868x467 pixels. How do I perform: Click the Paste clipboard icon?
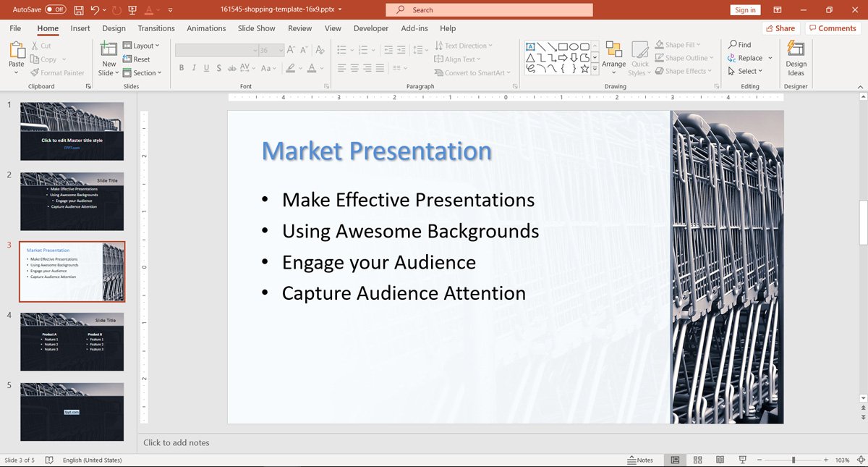tap(16, 51)
